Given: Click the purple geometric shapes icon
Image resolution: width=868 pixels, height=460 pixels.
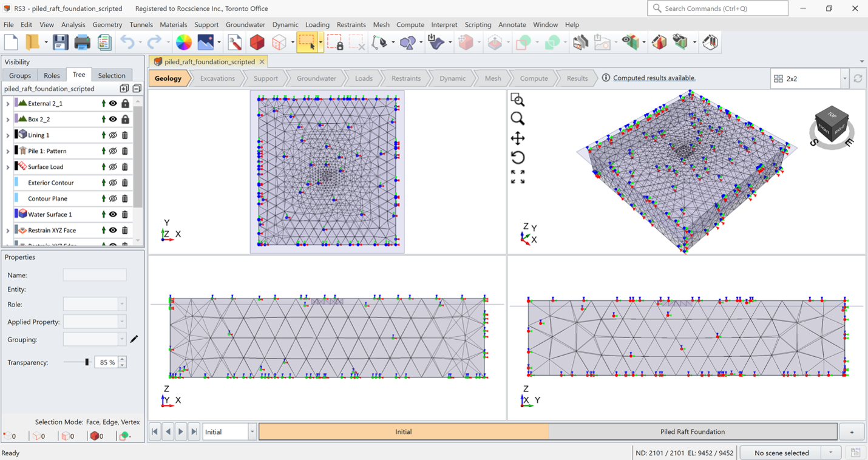Looking at the screenshot, I should [x=408, y=42].
